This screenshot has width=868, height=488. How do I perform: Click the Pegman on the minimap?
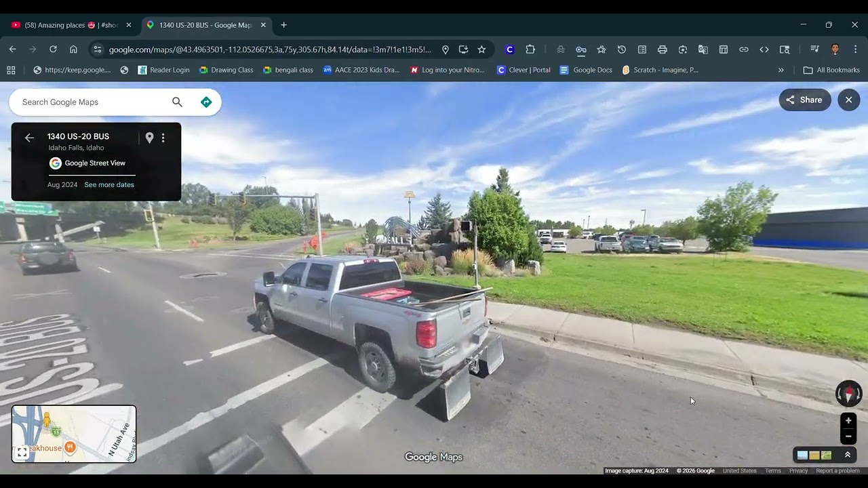click(x=47, y=420)
